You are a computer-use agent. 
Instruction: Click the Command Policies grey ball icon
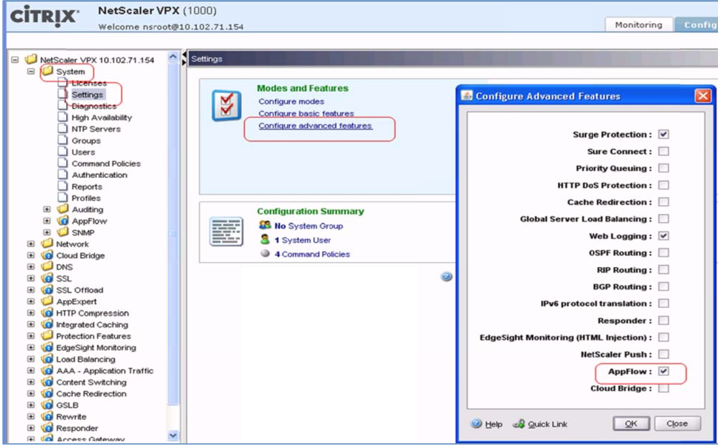pos(265,253)
